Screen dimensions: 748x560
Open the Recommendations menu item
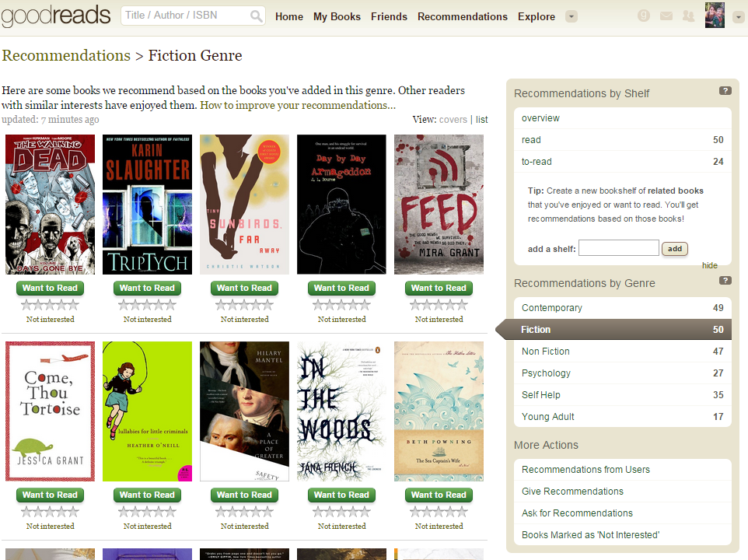463,16
